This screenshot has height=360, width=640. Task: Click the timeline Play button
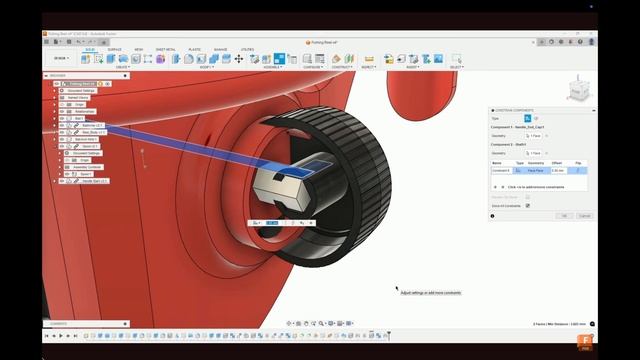[61, 336]
